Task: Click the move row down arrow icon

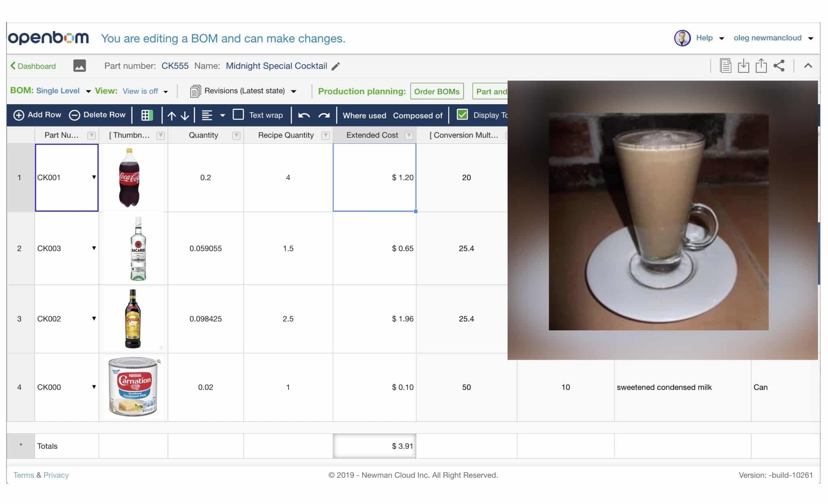Action: 186,115
